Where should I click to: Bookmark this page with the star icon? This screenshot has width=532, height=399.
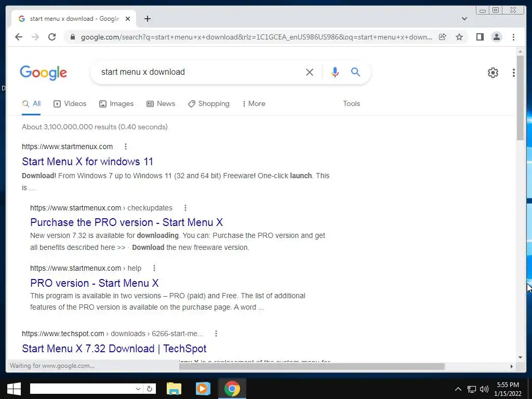[x=459, y=37]
